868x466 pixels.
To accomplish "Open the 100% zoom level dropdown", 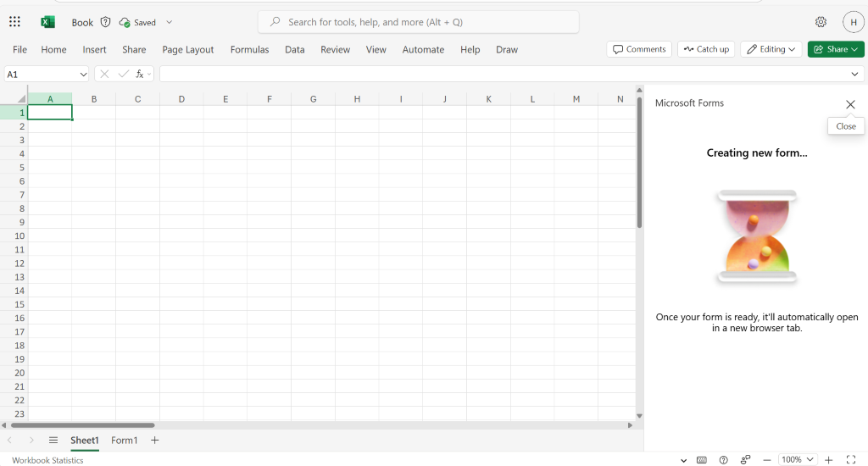I will (798, 460).
